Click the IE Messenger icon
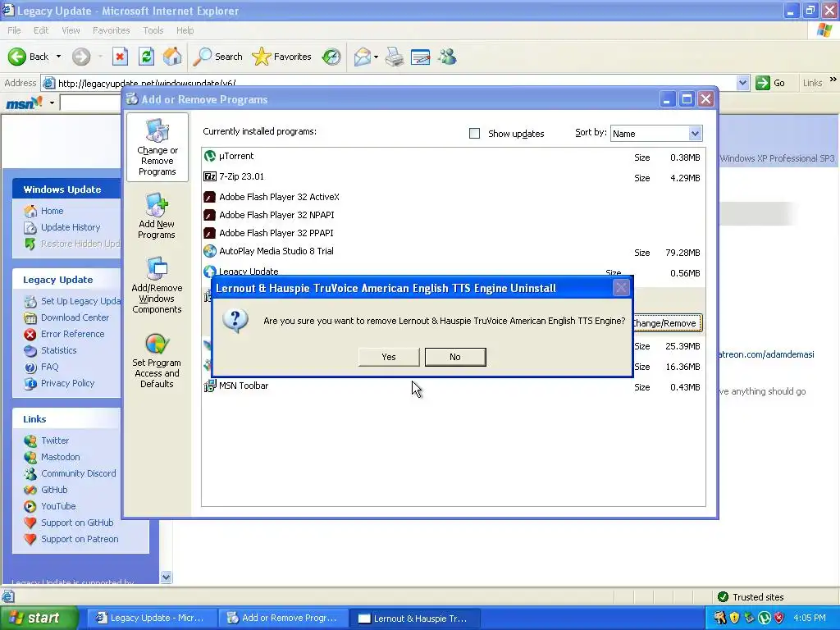Image resolution: width=840 pixels, height=630 pixels. point(447,57)
